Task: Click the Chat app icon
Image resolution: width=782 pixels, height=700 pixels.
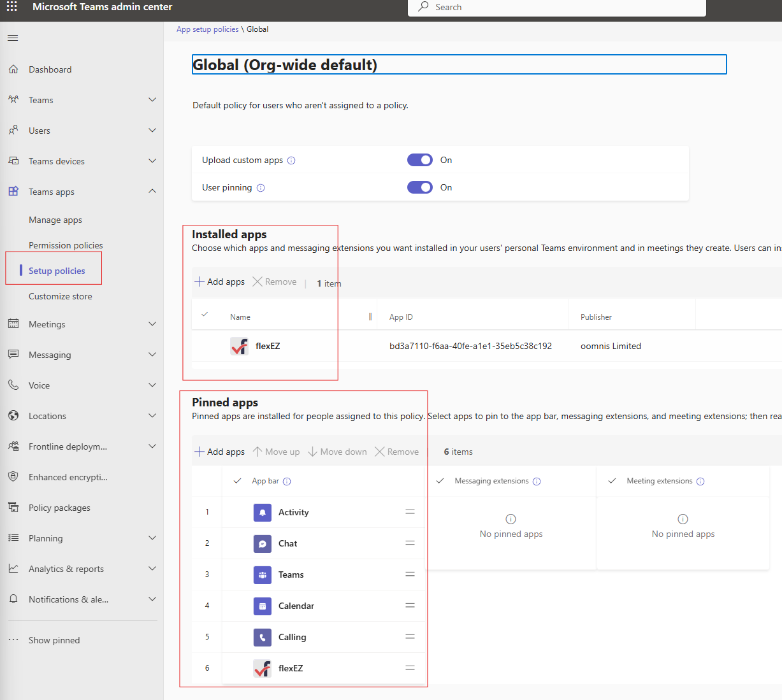Action: pos(263,543)
